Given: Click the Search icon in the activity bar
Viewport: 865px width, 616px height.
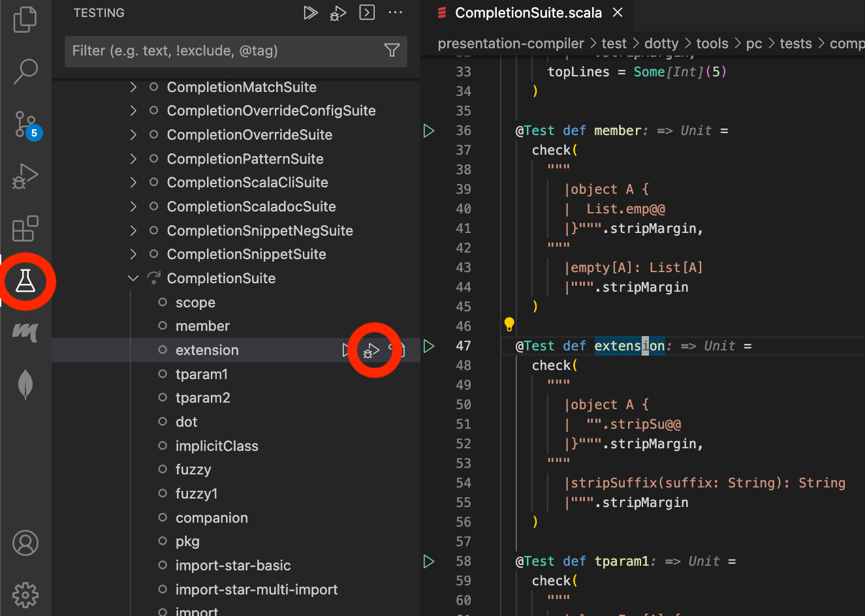Looking at the screenshot, I should click(x=25, y=72).
